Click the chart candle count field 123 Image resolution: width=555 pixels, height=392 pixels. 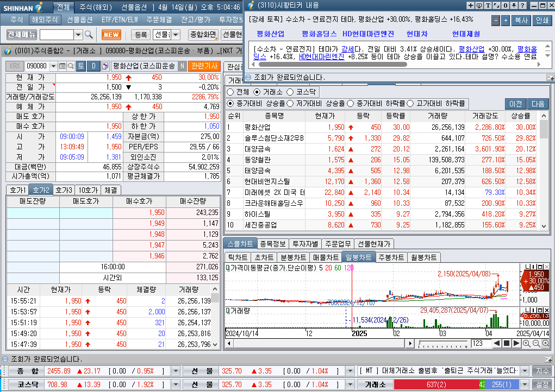[481, 343]
